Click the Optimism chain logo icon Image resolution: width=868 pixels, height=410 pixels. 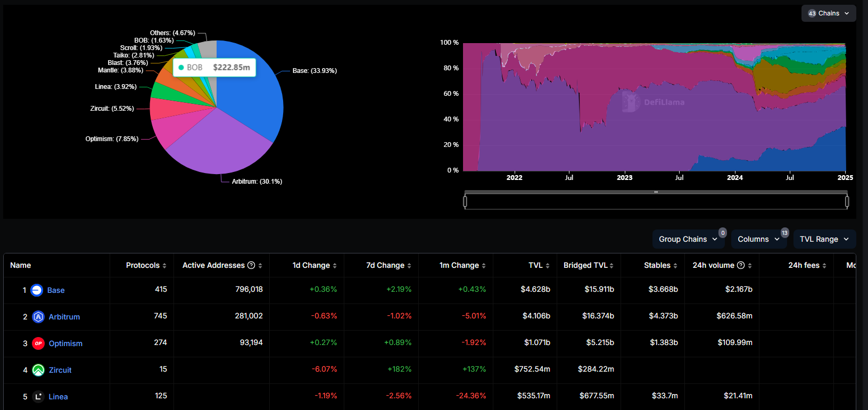pos(38,343)
